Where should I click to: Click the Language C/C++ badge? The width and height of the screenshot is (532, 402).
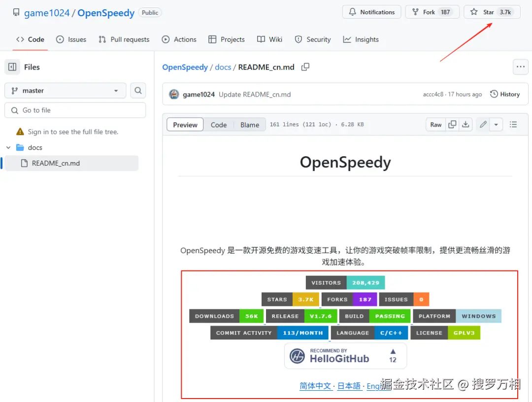(369, 333)
